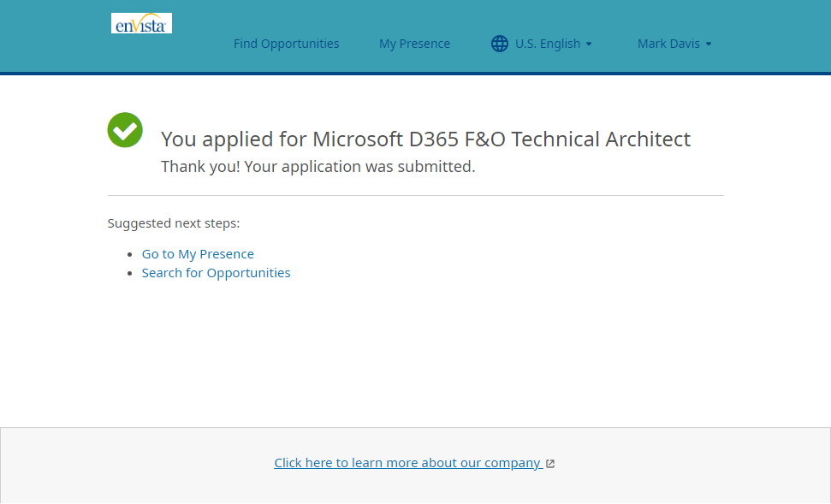831x504 pixels.
Task: Click the bullet before 'Search for Opportunities'
Action: (x=130, y=274)
